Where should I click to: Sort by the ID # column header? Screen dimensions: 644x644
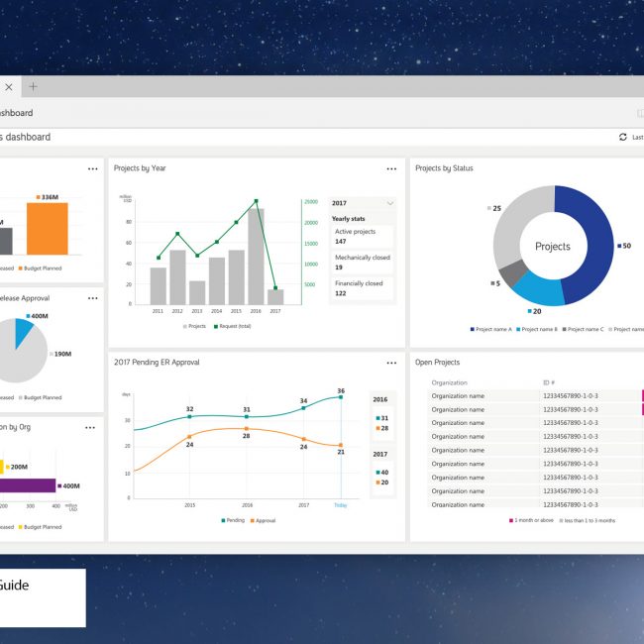549,382
